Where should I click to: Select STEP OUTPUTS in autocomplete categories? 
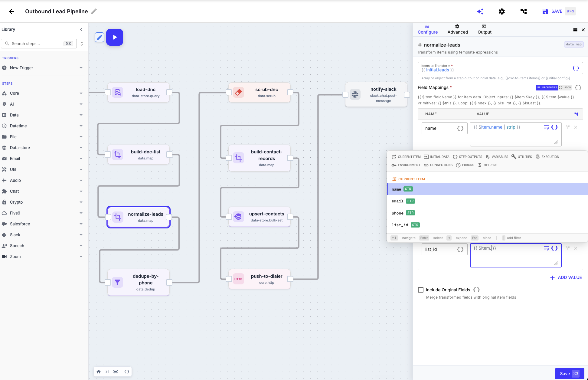[467, 157]
